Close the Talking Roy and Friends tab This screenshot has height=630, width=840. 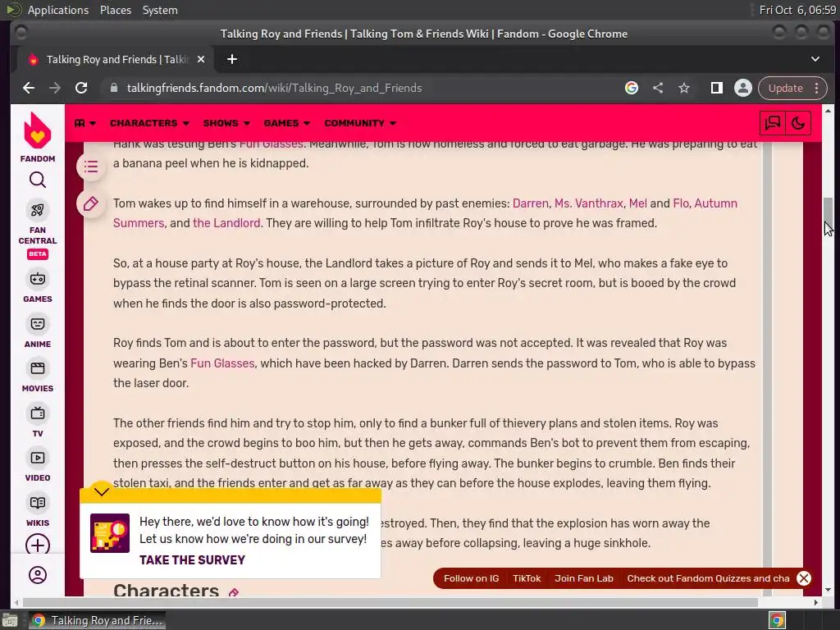tap(201, 59)
